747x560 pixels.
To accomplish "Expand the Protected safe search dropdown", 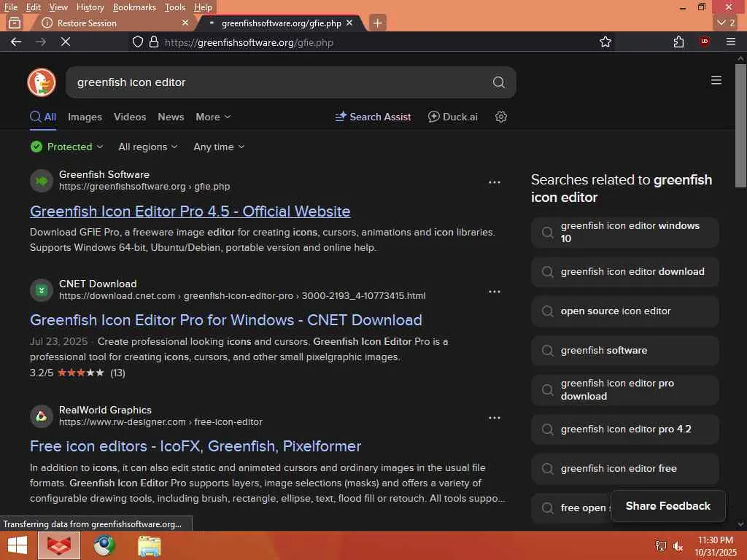I will 66,147.
